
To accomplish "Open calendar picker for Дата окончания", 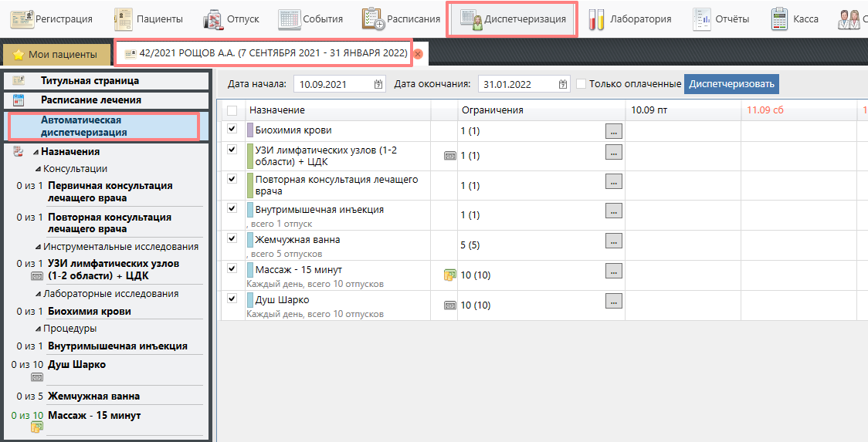I will pos(563,84).
